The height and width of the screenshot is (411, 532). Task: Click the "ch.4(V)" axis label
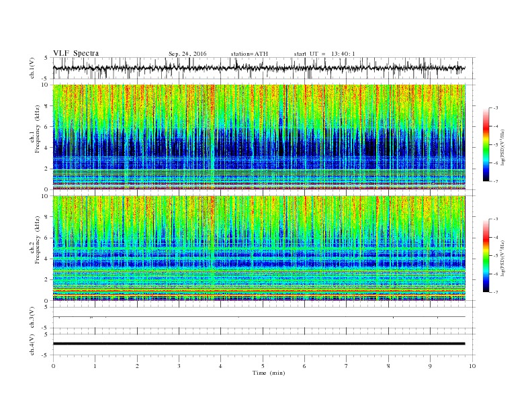(32, 345)
